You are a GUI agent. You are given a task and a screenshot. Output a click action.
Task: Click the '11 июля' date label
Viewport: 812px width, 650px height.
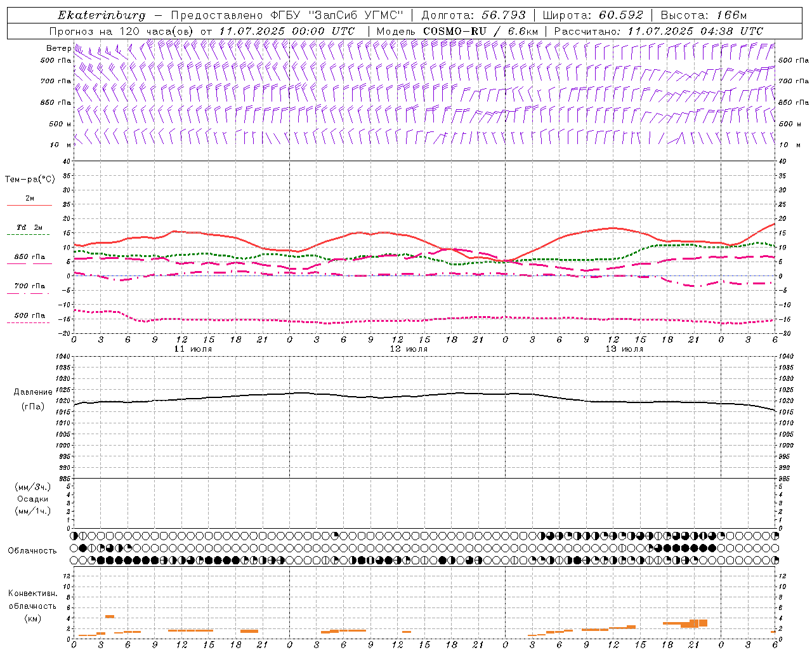click(193, 349)
